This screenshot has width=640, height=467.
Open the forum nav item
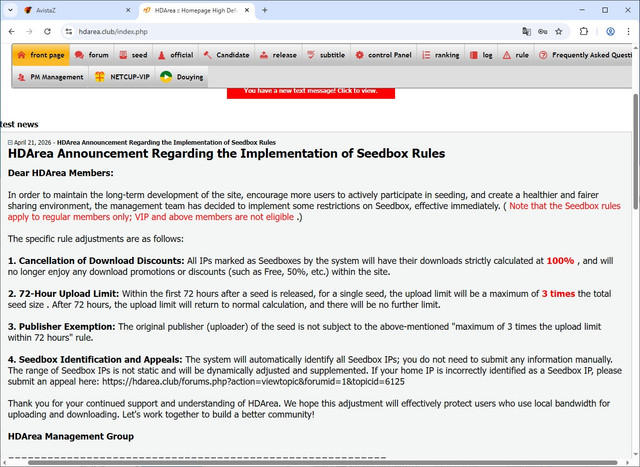coord(92,55)
